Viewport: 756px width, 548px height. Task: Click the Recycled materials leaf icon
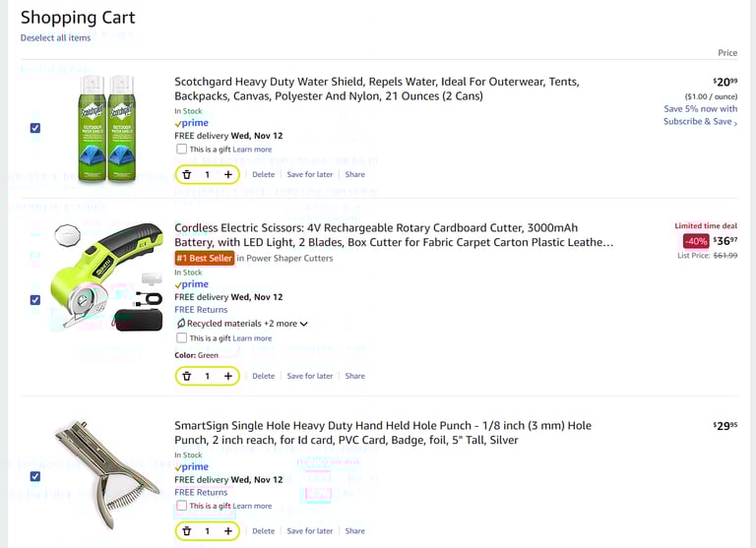tap(180, 323)
